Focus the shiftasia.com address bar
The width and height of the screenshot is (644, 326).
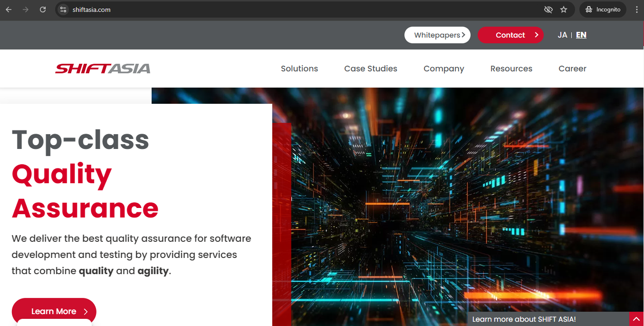(x=304, y=10)
